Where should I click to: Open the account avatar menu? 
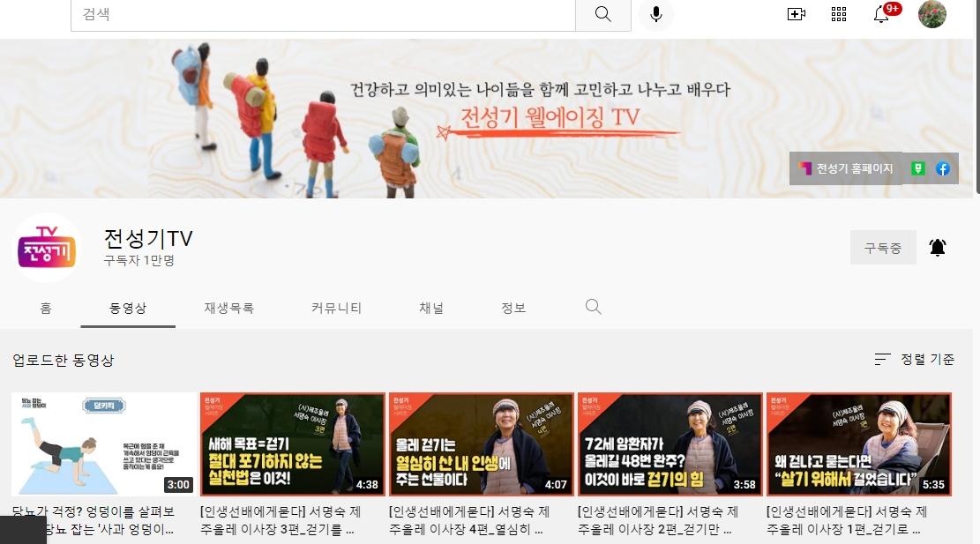point(931,14)
